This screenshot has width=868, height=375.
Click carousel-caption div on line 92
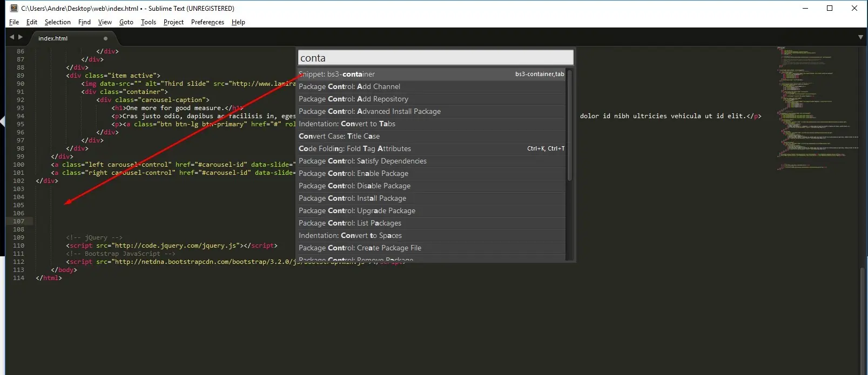(153, 100)
